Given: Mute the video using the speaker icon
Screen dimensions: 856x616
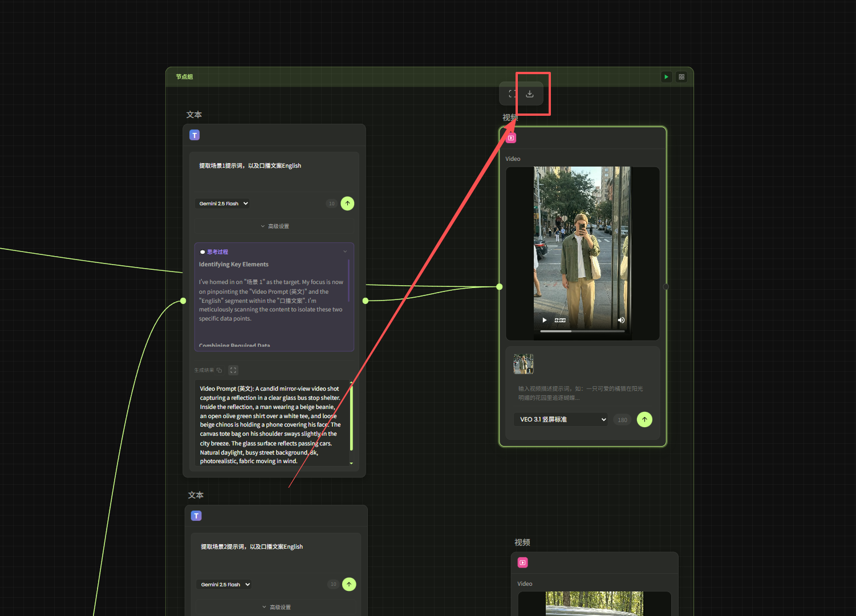Looking at the screenshot, I should pos(621,320).
